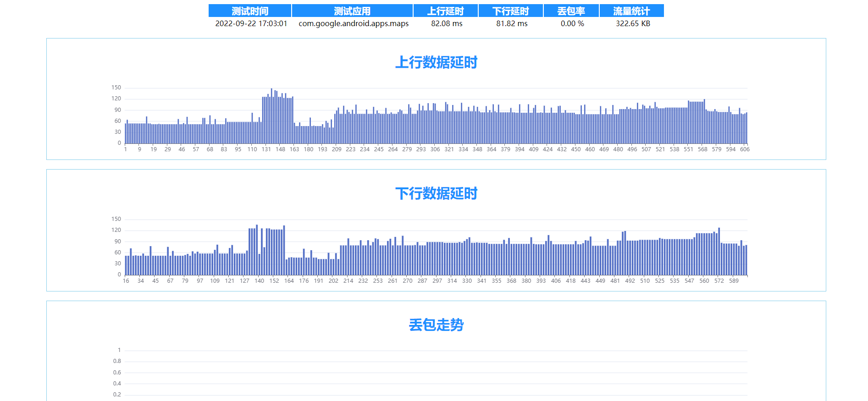
Task: Click the 上行数据延时 chart title
Action: 436,62
